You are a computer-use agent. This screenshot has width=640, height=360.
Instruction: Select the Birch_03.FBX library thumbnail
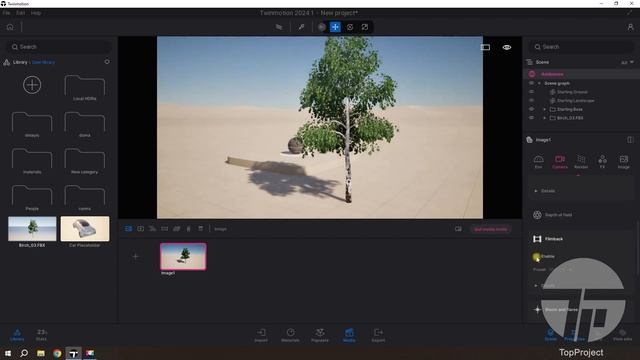tap(32, 229)
